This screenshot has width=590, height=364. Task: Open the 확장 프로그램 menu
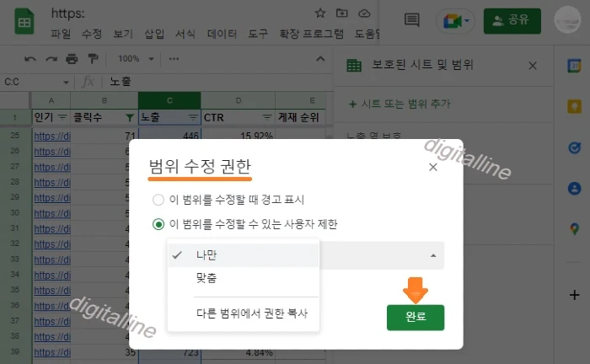click(311, 34)
